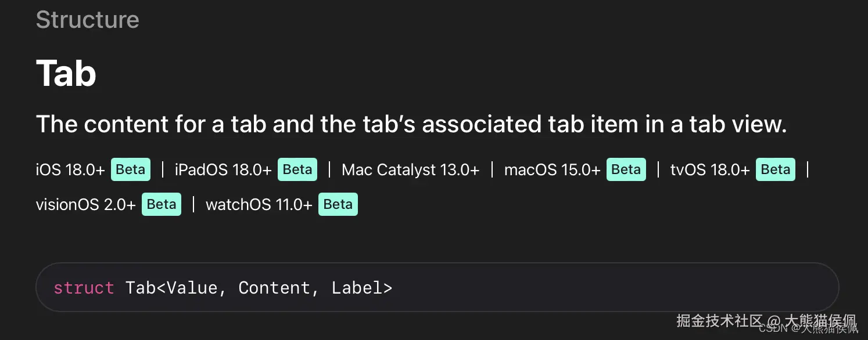Click the Structure eyebrow label
The height and width of the screenshot is (340, 868).
[x=87, y=20]
